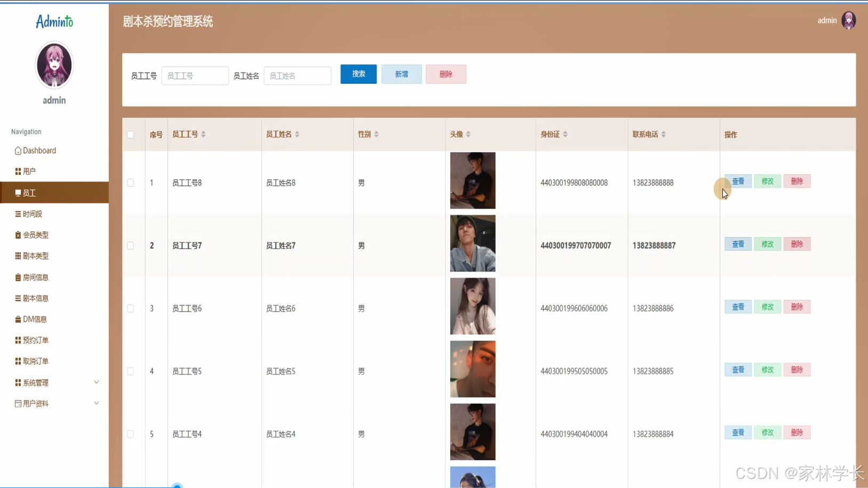Image resolution: width=868 pixels, height=488 pixels.
Task: Click the 用户资料 sidebar icon
Action: click(x=18, y=404)
